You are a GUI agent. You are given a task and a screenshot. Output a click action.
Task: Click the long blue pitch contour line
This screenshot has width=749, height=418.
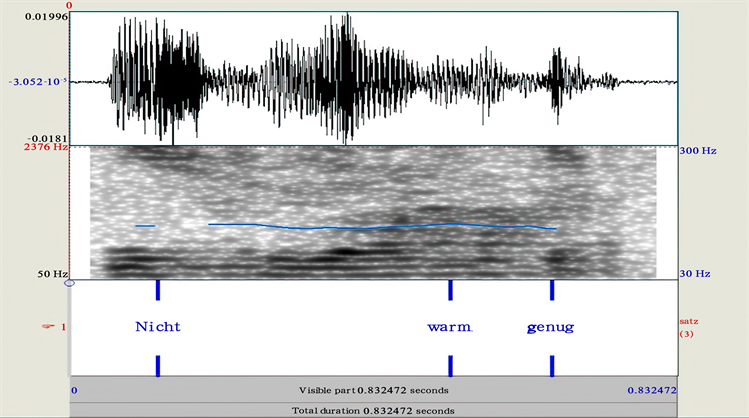[x=380, y=227]
